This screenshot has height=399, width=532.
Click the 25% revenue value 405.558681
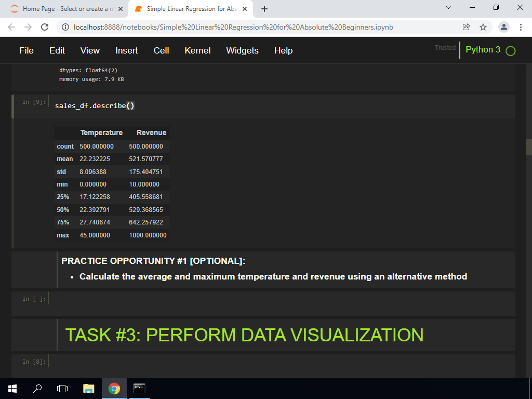pos(146,197)
